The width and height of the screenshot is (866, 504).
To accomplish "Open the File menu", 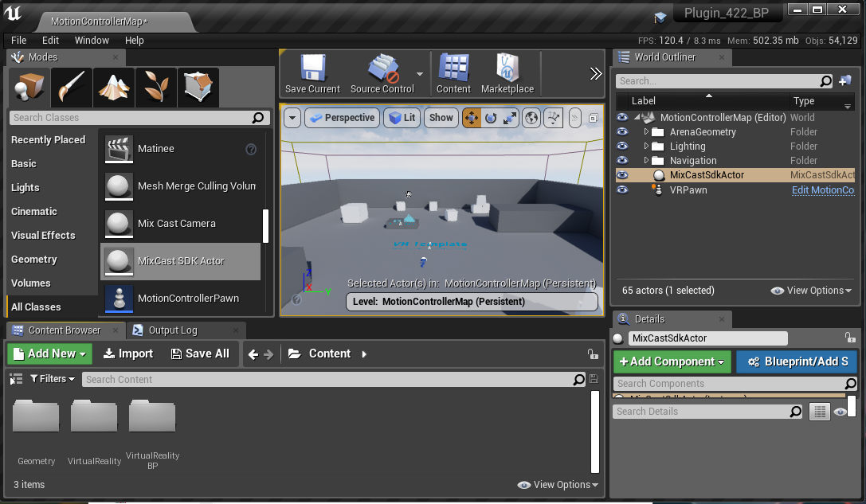I will tap(19, 41).
